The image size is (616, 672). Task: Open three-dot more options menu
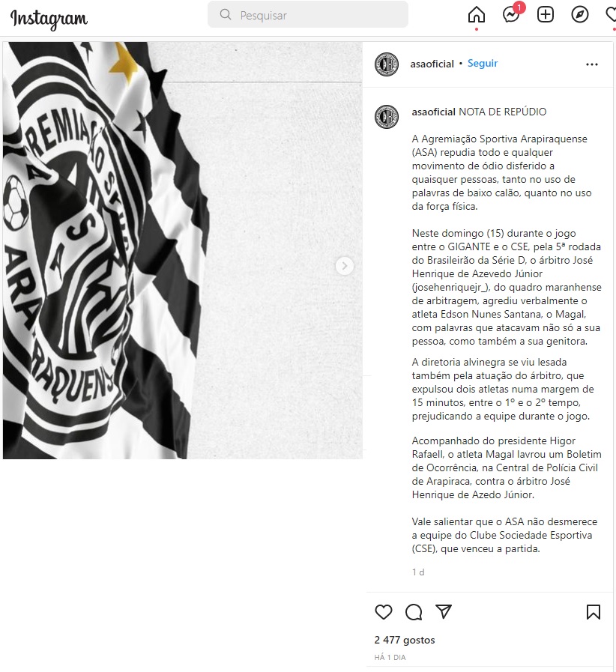tap(592, 64)
